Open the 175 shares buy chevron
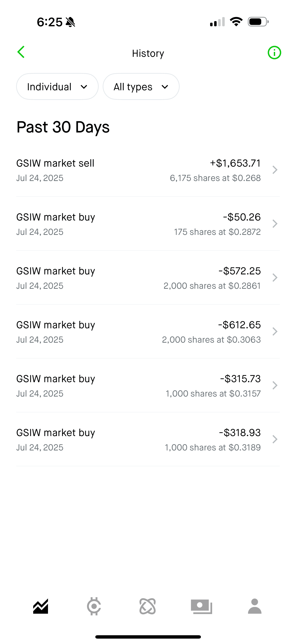 tap(275, 224)
